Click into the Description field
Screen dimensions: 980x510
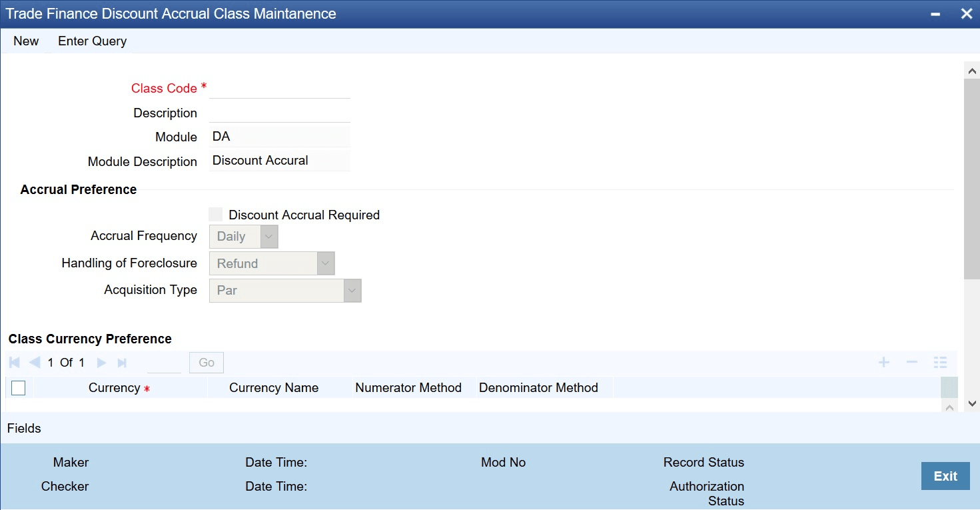280,113
